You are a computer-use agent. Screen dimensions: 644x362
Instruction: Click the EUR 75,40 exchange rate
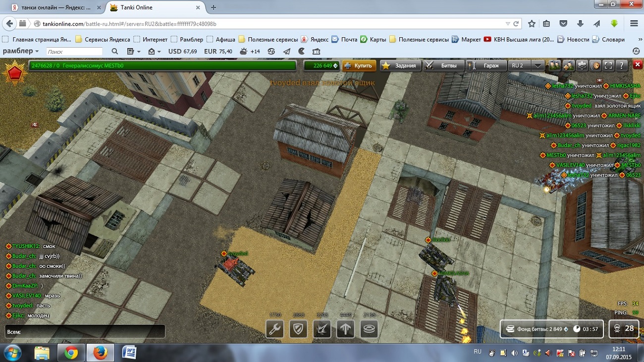coord(218,52)
